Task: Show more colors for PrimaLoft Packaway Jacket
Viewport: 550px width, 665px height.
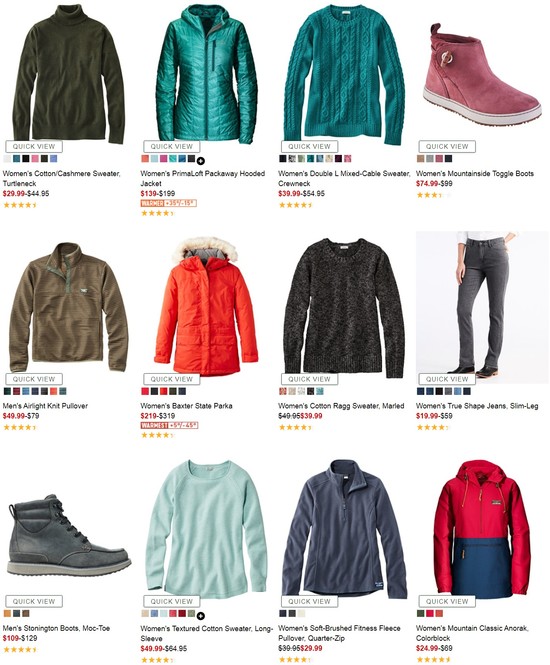Action: coord(201,161)
